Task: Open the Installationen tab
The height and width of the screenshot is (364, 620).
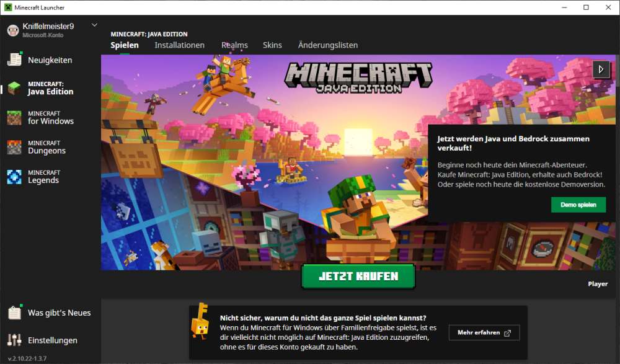Action: click(x=180, y=45)
